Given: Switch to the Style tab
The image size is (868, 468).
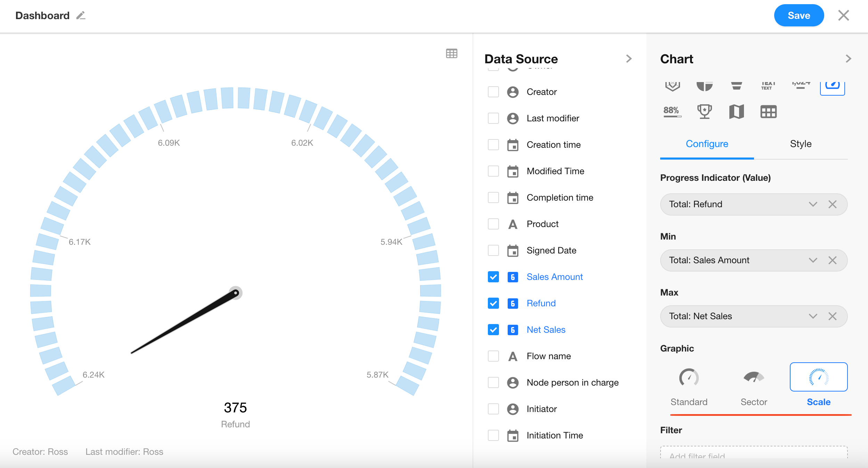Looking at the screenshot, I should pyautogui.click(x=801, y=144).
